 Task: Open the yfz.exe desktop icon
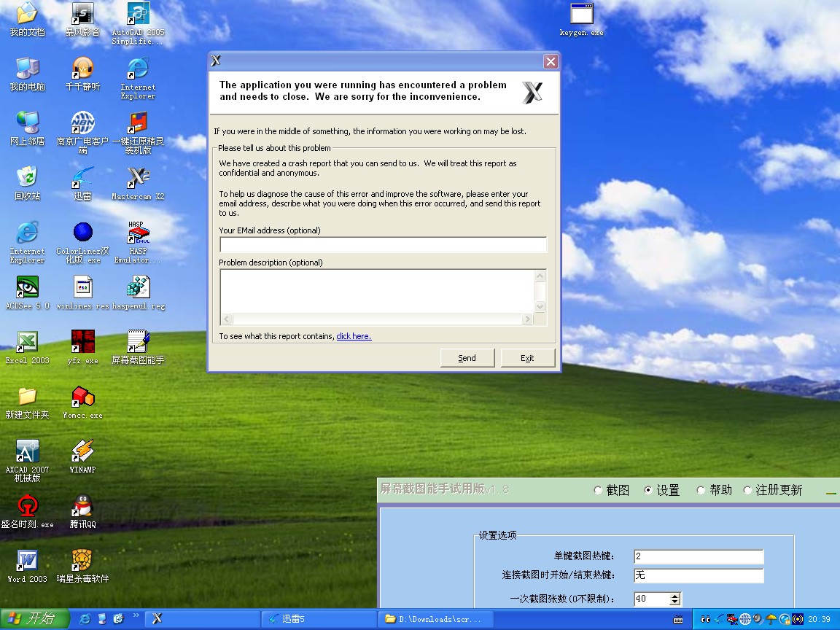[82, 348]
